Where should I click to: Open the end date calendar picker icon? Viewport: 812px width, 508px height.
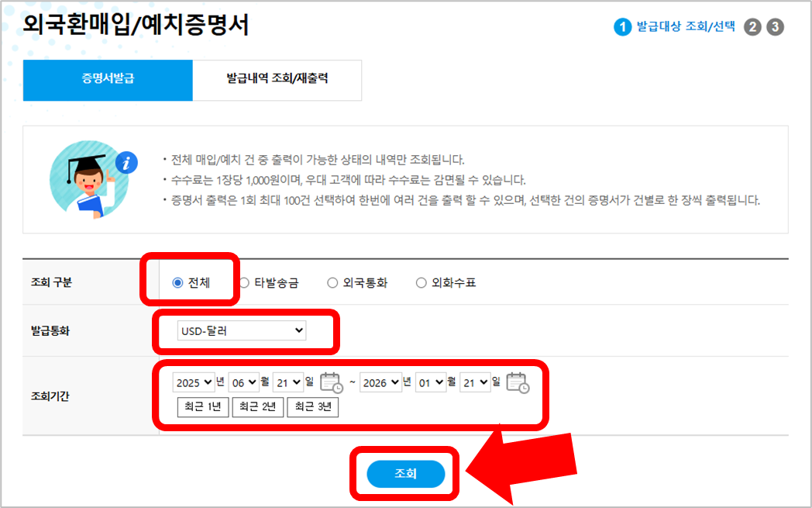click(x=518, y=382)
